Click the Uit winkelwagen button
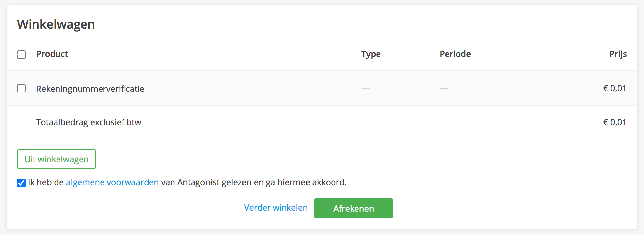 [x=56, y=159]
